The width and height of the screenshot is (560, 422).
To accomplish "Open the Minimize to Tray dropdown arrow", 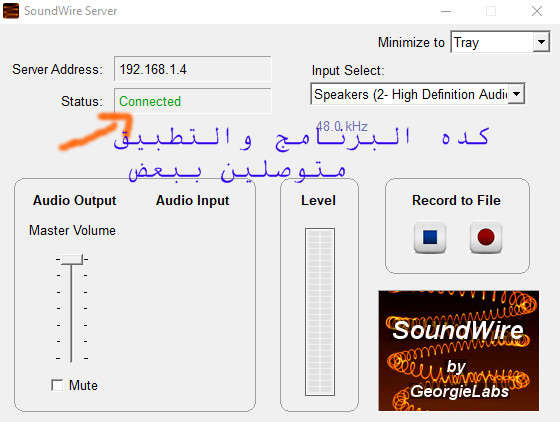I will [541, 42].
